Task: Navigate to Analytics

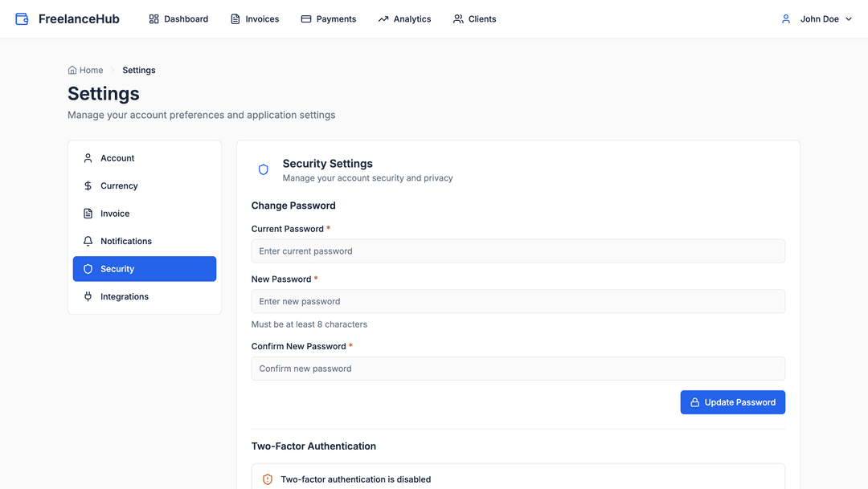Action: pyautogui.click(x=404, y=18)
